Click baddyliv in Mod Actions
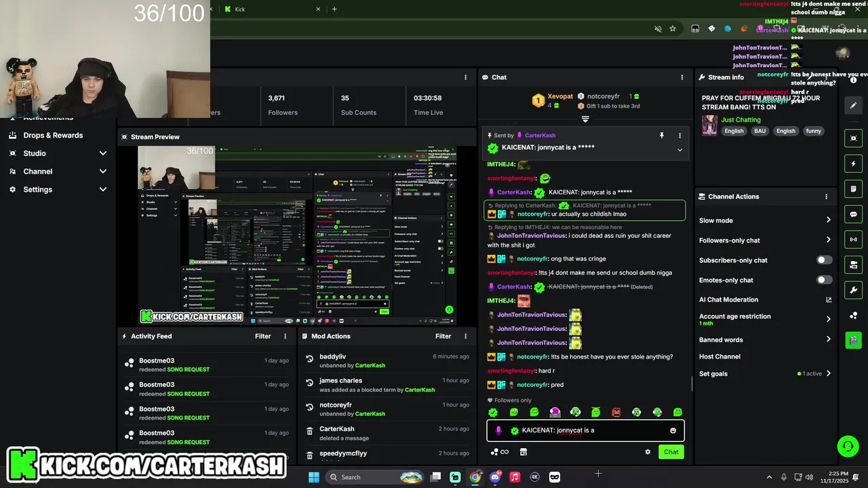The width and height of the screenshot is (868, 488). point(332,357)
